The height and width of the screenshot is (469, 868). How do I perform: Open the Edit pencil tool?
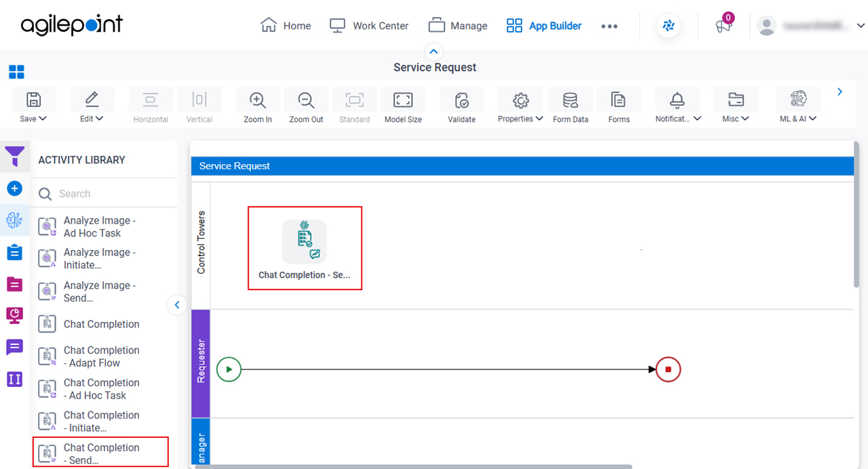coord(92,100)
